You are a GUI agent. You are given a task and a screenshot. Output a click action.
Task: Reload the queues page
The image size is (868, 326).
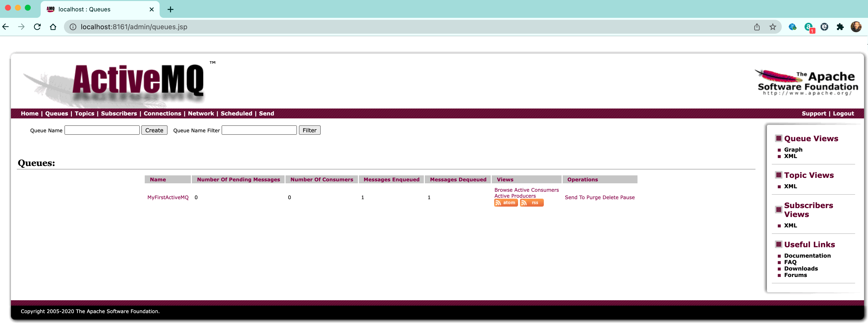click(x=37, y=27)
